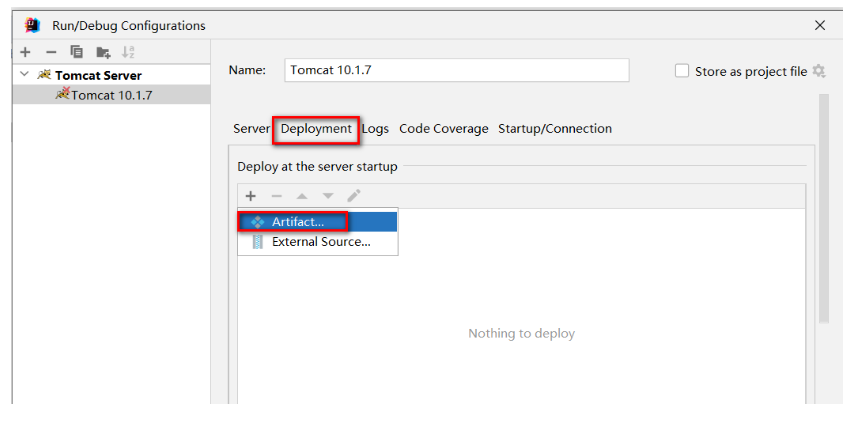
Task: Sort configurations alphabetically
Action: pos(128,52)
